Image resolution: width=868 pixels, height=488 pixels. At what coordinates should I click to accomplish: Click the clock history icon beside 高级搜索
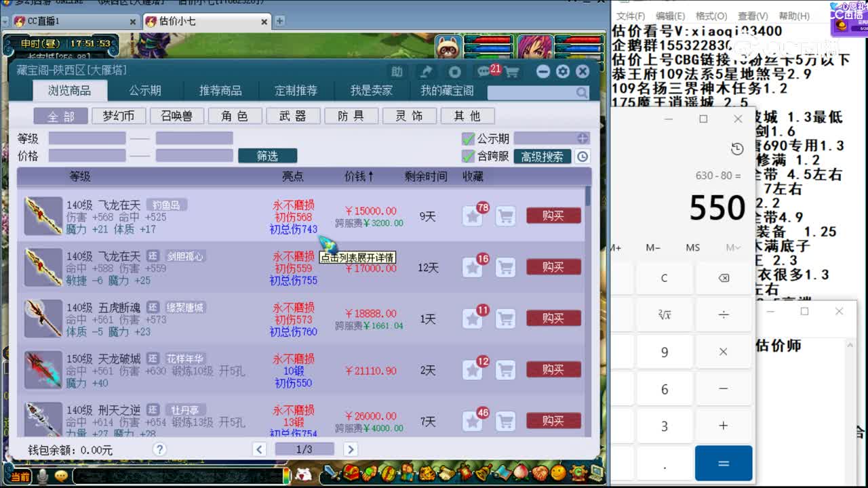(582, 157)
